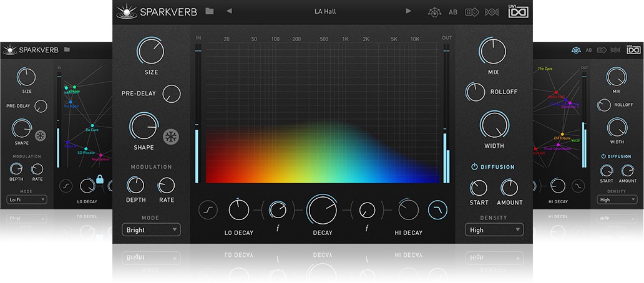The image size is (644, 283).
Task: Click the lock icon in left window
Action: click(99, 180)
